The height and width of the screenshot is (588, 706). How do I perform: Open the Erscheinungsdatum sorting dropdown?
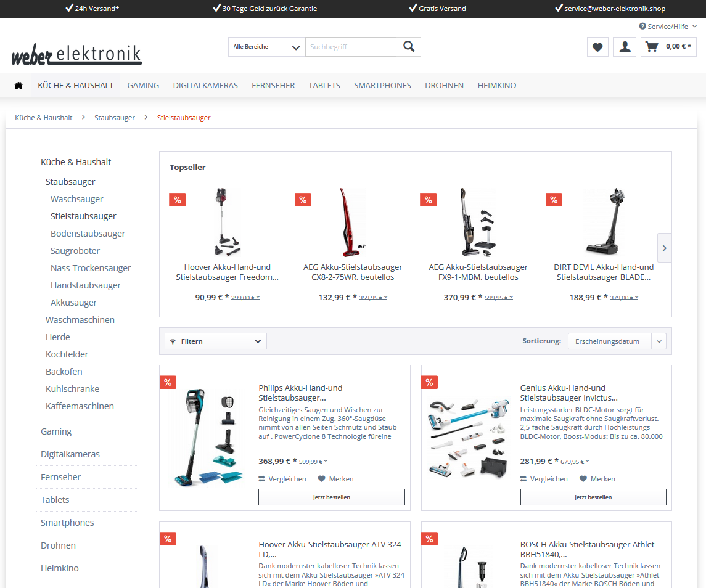click(x=617, y=341)
